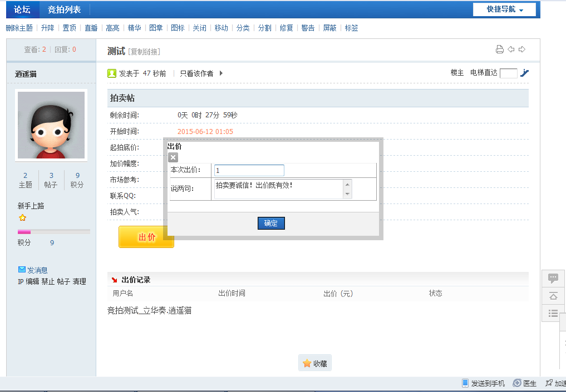Open the 竞拍列表 navigation tab

pyautogui.click(x=64, y=10)
